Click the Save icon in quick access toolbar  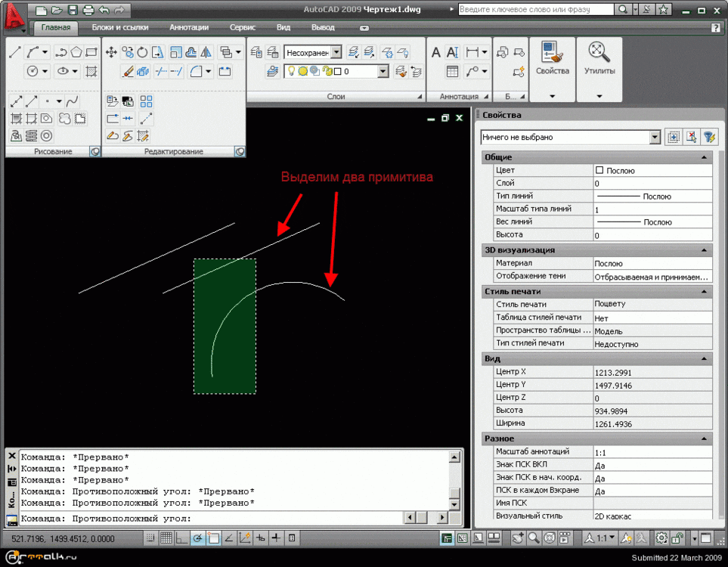pyautogui.click(x=73, y=10)
